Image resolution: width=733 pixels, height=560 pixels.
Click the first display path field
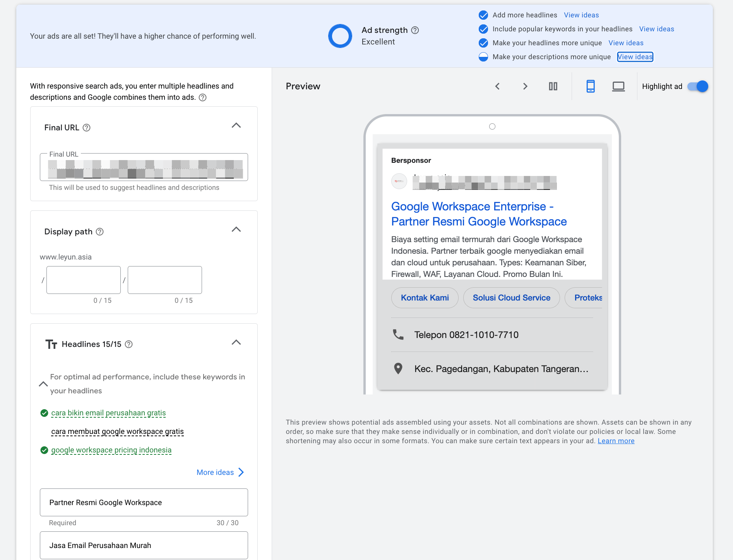tap(84, 280)
